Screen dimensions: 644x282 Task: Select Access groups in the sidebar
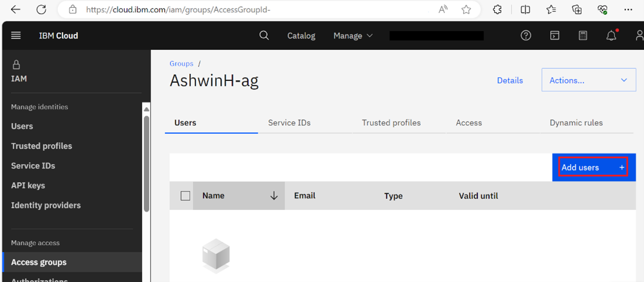[72, 262]
